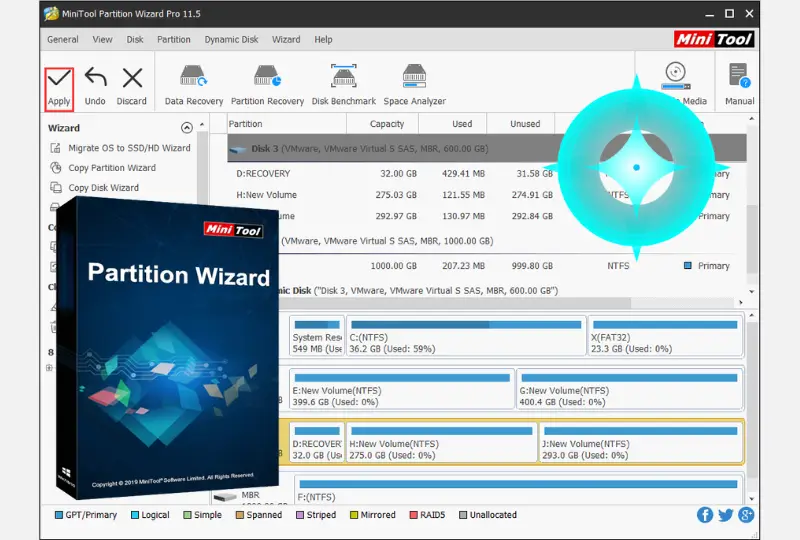Select the X(FAT32) 23.3 GB block
Viewport: 800px width, 540px height.
tap(666, 335)
